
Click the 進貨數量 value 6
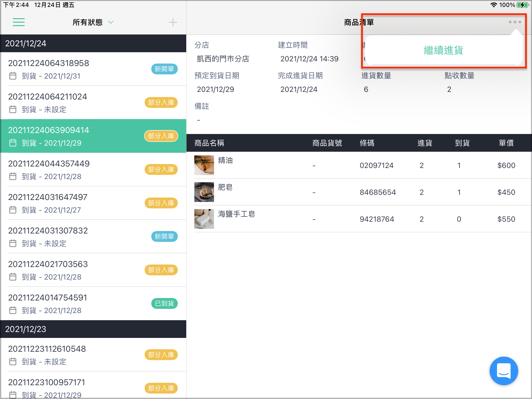tap(366, 89)
